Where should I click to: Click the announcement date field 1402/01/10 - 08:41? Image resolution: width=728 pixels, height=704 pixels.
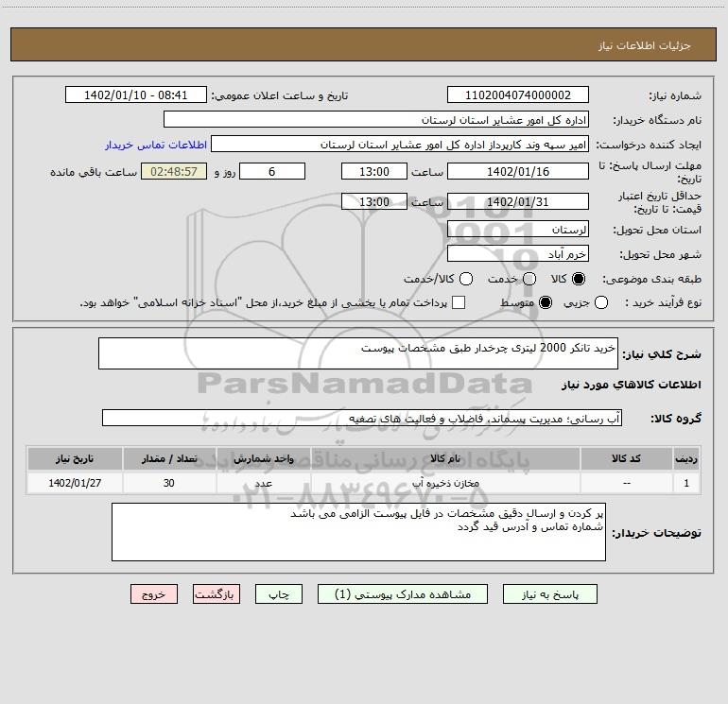click(135, 94)
